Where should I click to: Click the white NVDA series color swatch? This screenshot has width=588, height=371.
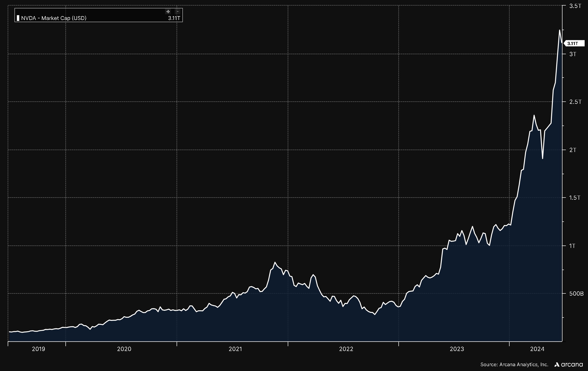(x=18, y=18)
